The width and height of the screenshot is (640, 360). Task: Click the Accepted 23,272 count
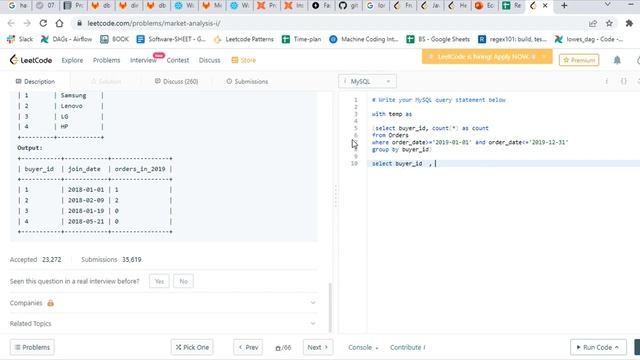pos(36,260)
